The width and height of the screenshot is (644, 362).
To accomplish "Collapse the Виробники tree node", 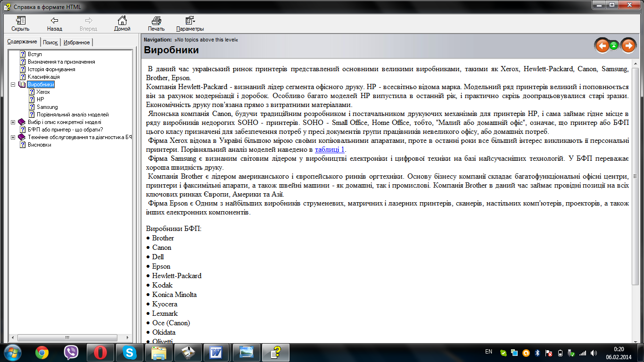I will 13,85.
